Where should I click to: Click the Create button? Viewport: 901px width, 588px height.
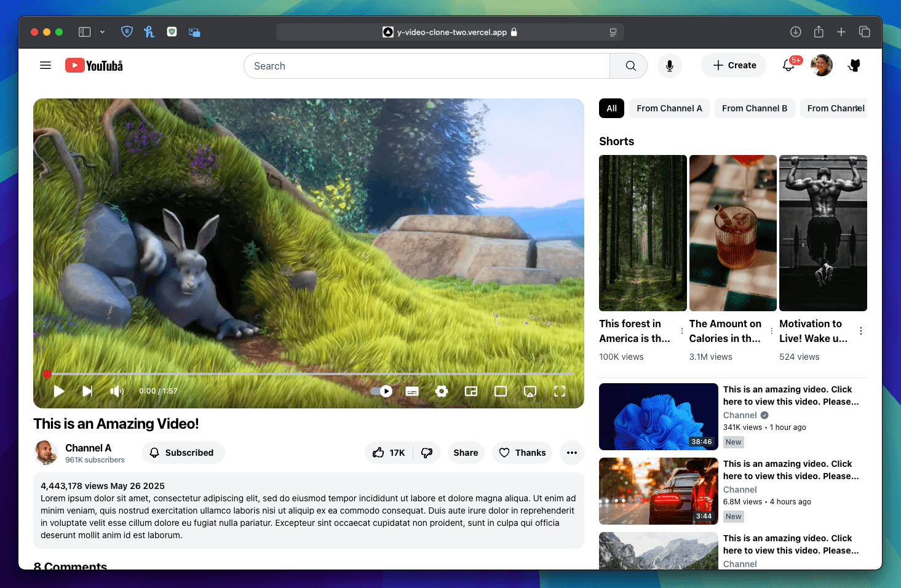pyautogui.click(x=734, y=65)
